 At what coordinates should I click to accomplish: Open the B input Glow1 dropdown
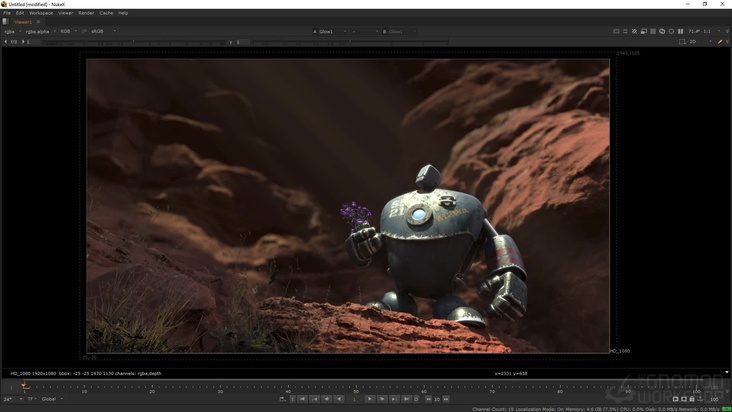tap(399, 31)
